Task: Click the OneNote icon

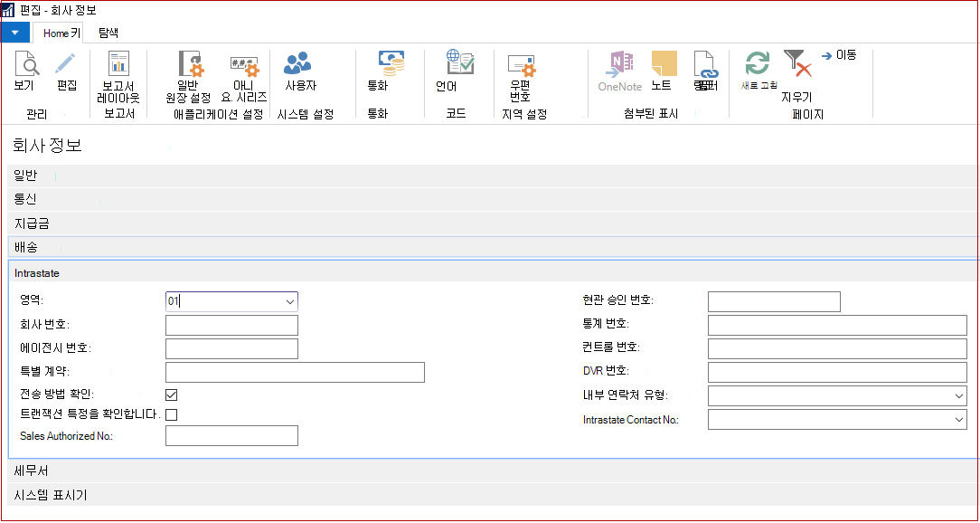Action: (x=621, y=64)
